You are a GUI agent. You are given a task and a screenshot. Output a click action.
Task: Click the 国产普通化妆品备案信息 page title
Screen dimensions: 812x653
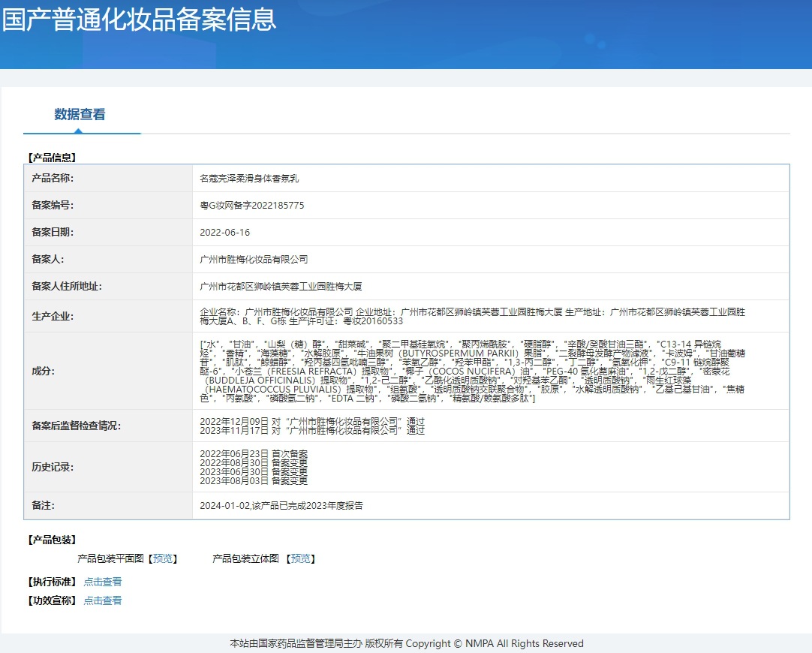click(x=139, y=20)
